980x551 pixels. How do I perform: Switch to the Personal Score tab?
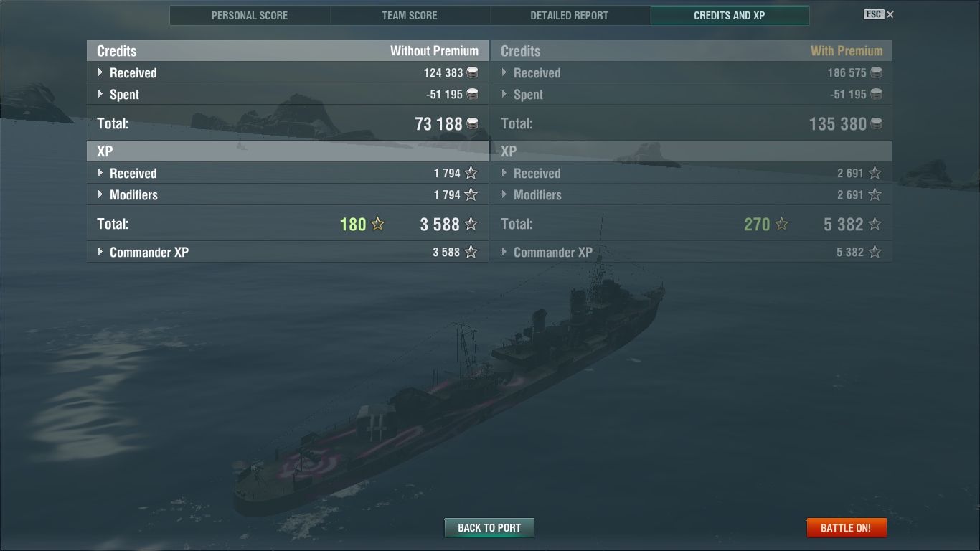[250, 15]
